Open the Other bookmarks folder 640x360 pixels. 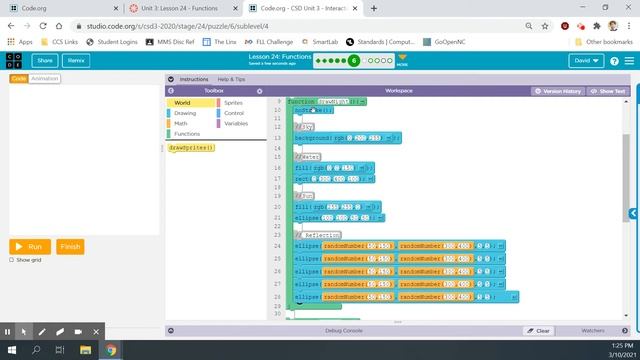[x=604, y=42]
